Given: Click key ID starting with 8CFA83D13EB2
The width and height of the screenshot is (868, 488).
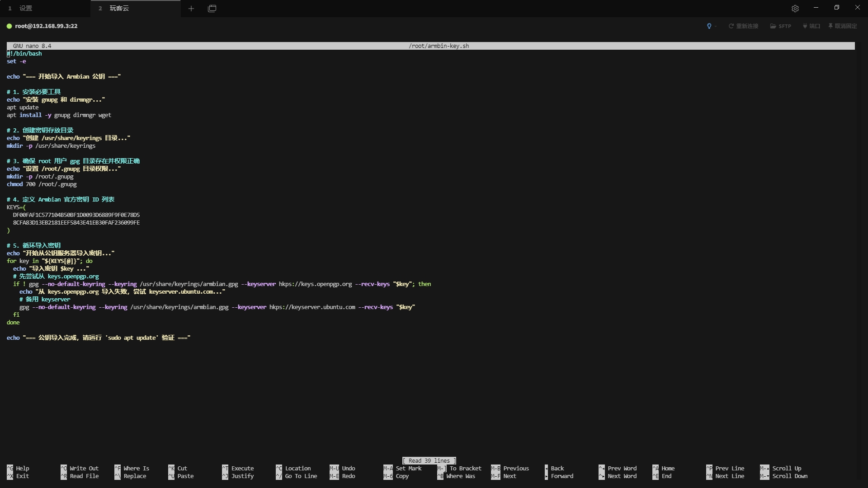Looking at the screenshot, I should [76, 223].
